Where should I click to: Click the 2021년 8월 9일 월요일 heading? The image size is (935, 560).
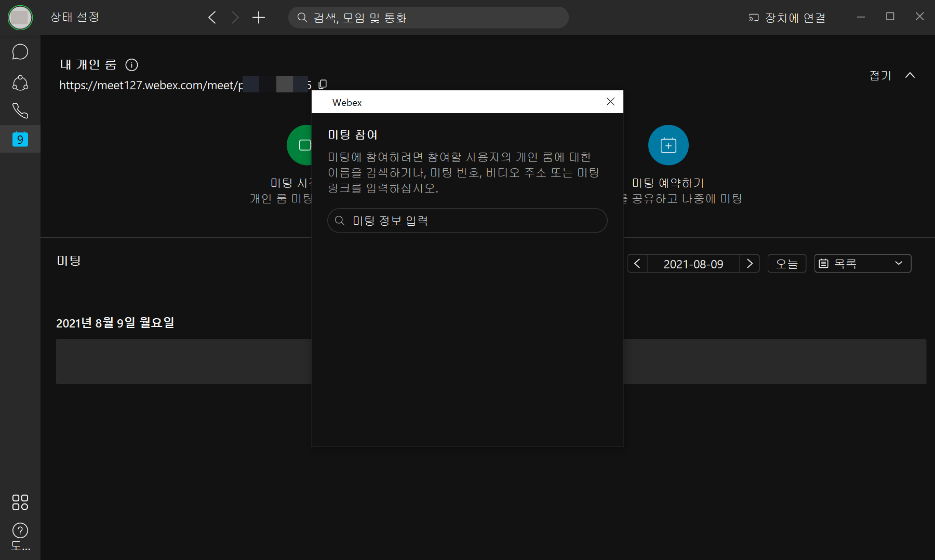115,323
